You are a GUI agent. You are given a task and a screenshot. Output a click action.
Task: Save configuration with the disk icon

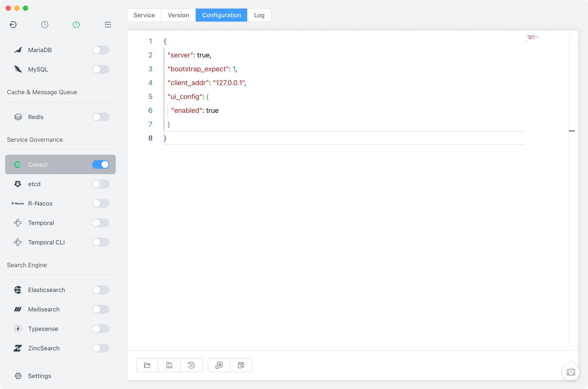click(x=169, y=365)
